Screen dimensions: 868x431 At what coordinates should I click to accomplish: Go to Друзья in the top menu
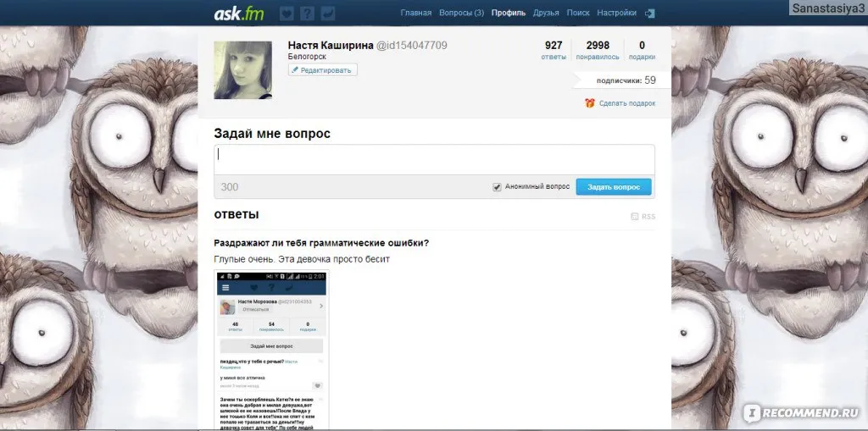click(546, 13)
